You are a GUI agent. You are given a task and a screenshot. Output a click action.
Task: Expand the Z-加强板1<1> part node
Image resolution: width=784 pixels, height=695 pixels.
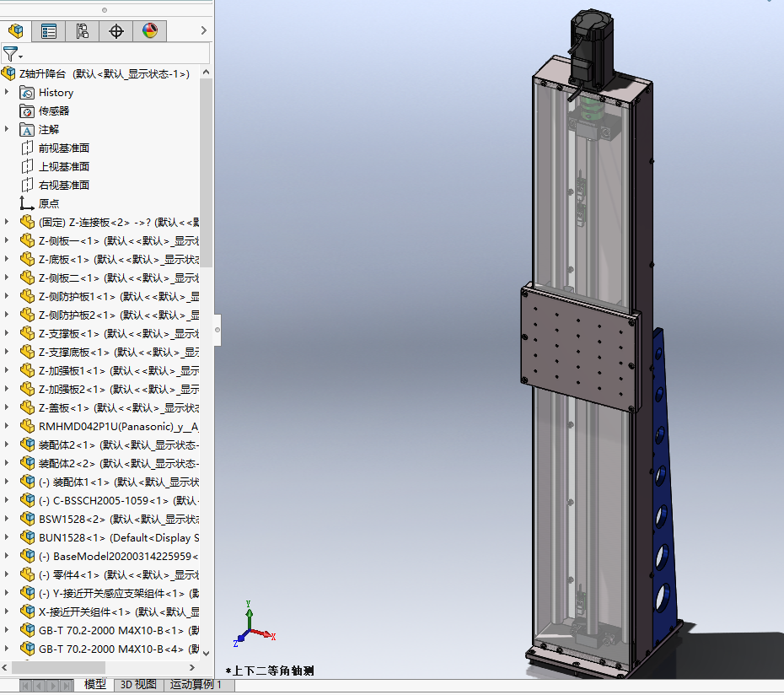tap(7, 369)
